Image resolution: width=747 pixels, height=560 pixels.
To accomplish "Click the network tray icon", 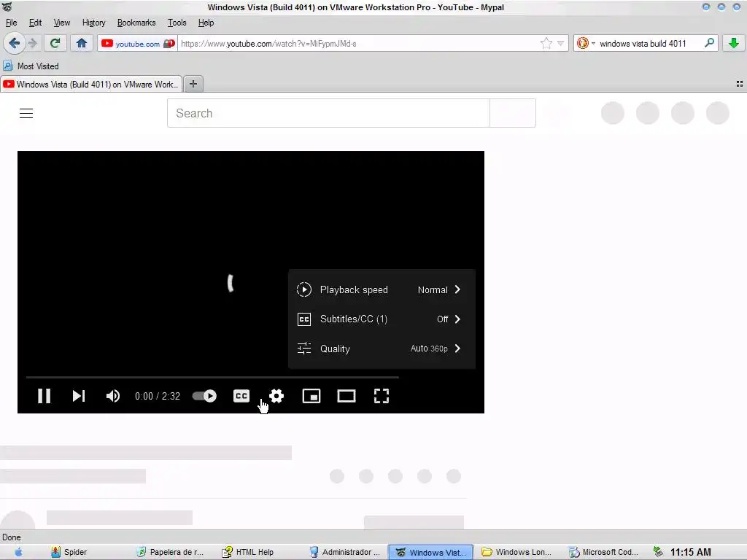I will tap(658, 552).
